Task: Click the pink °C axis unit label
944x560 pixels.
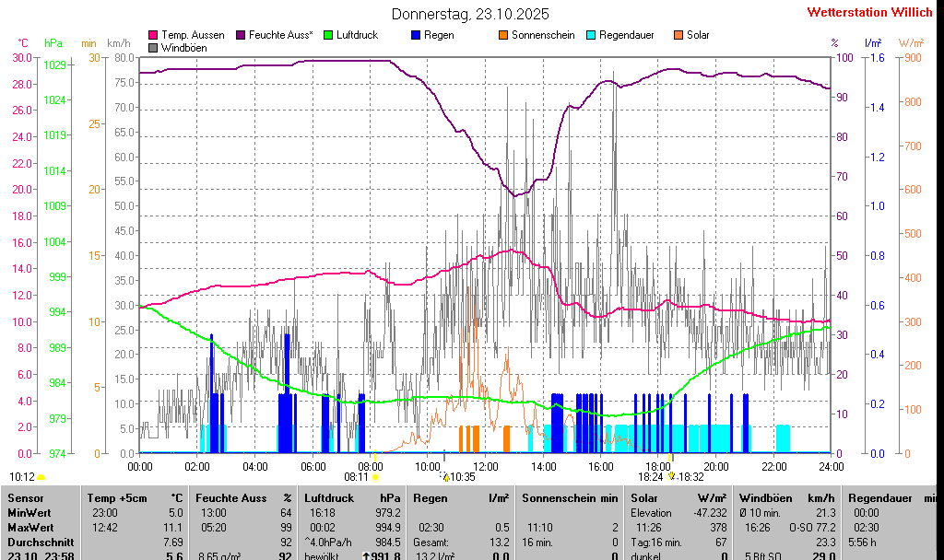Action: [x=23, y=43]
